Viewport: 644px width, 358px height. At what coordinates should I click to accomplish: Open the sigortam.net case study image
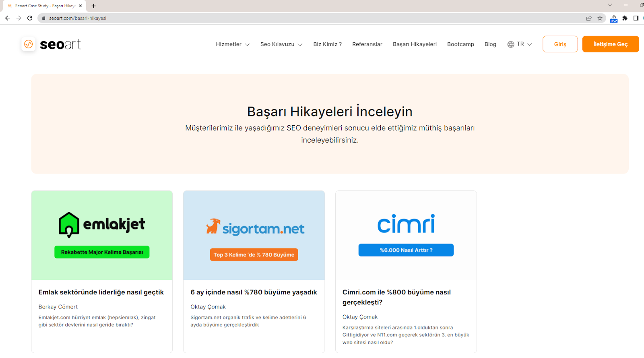tap(254, 235)
